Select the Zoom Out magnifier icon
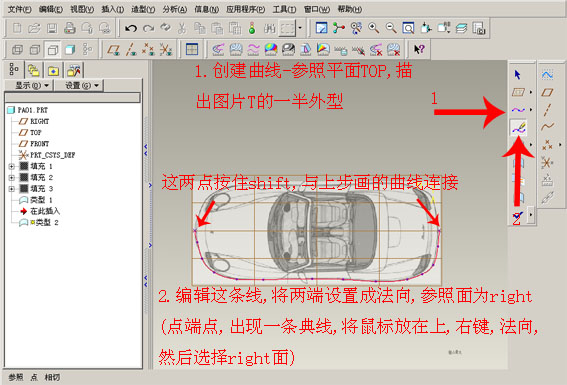 pyautogui.click(x=391, y=28)
